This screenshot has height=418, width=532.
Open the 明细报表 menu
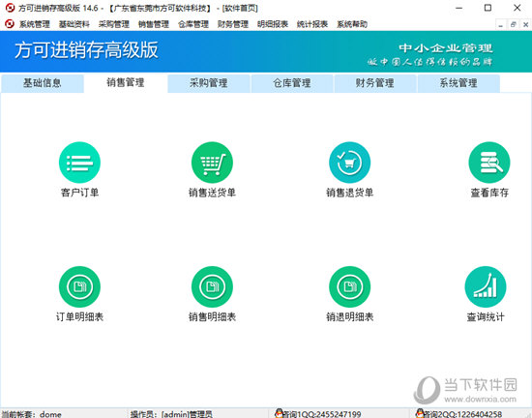[273, 24]
